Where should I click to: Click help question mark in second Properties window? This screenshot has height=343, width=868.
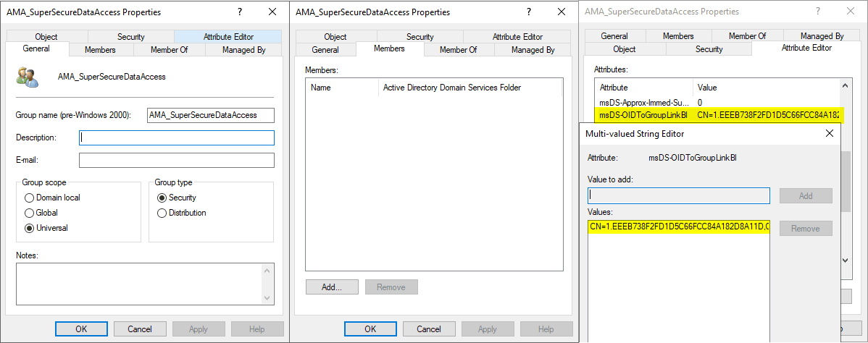point(529,12)
